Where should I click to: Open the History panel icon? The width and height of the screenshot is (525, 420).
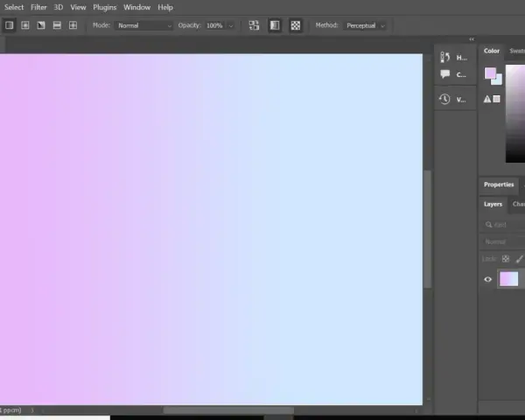445,57
